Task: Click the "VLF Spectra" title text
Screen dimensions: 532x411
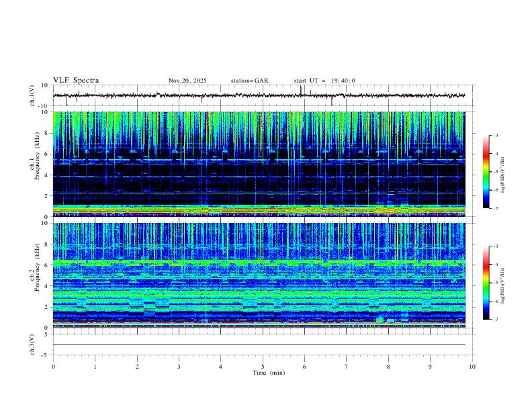Action: (x=76, y=81)
